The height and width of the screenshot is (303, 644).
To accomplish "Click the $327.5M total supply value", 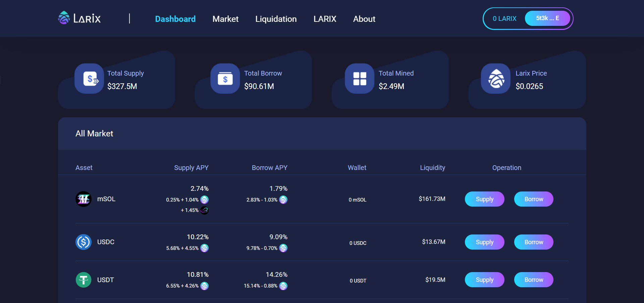I will pyautogui.click(x=122, y=86).
